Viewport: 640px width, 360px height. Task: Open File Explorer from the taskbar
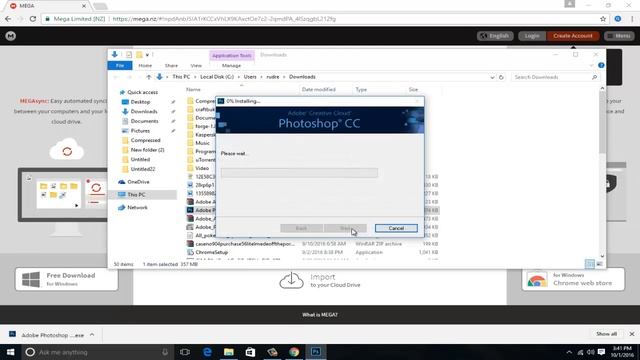click(229, 352)
